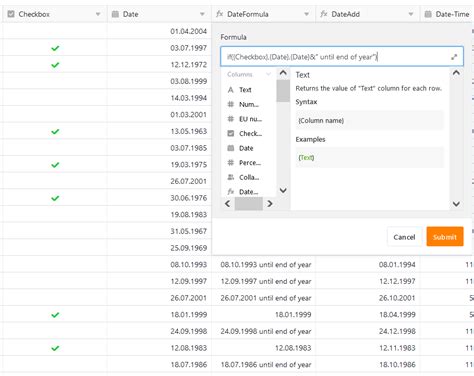The width and height of the screenshot is (474, 376).
Task: Open the Checkbox column dropdown menu
Action: point(98,14)
